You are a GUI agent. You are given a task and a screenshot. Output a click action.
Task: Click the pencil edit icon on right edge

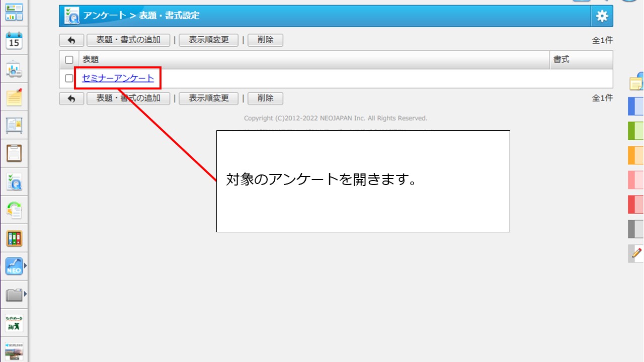(x=636, y=253)
